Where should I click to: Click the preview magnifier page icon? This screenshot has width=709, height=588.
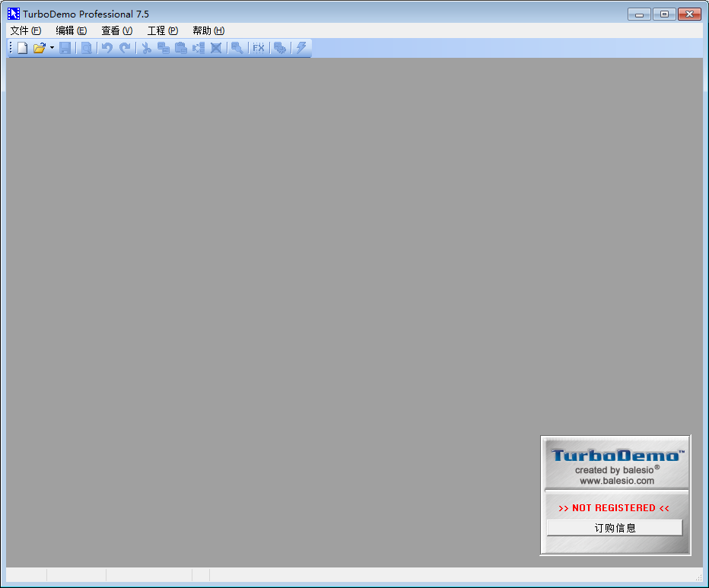(87, 48)
